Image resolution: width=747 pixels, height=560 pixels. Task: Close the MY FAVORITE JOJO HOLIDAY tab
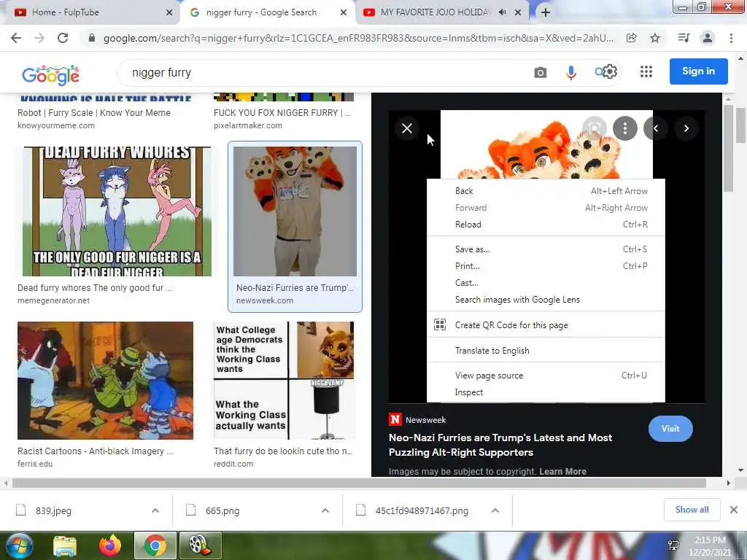[518, 12]
